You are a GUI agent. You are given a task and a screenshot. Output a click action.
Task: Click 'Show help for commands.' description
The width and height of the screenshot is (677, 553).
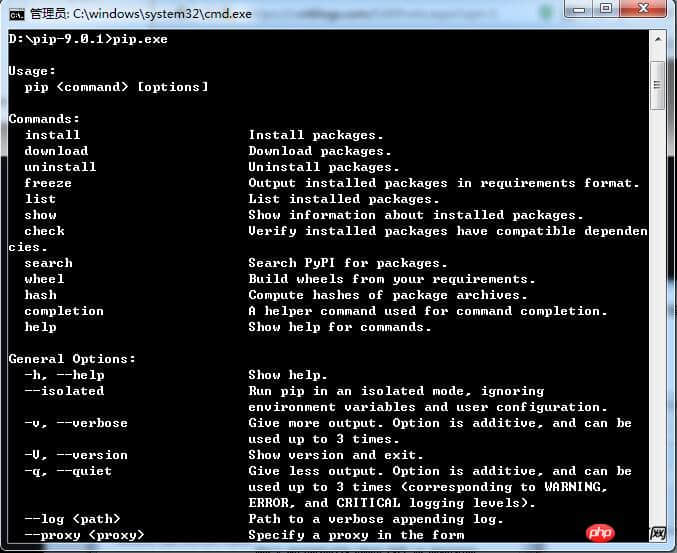(x=340, y=327)
